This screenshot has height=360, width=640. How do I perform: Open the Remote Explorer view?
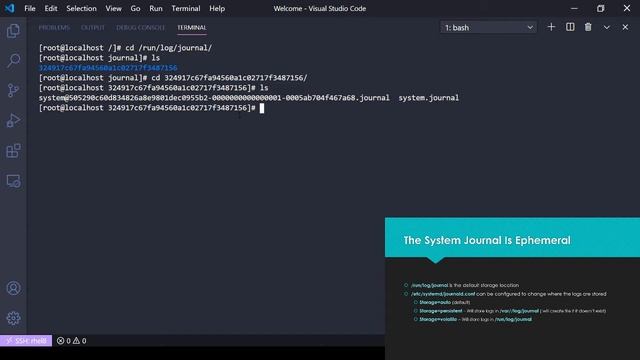[x=13, y=181]
